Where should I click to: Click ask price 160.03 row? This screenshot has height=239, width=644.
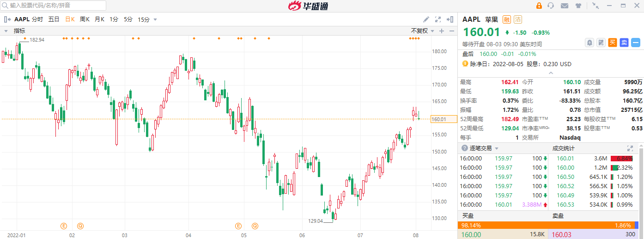[x=594, y=234]
